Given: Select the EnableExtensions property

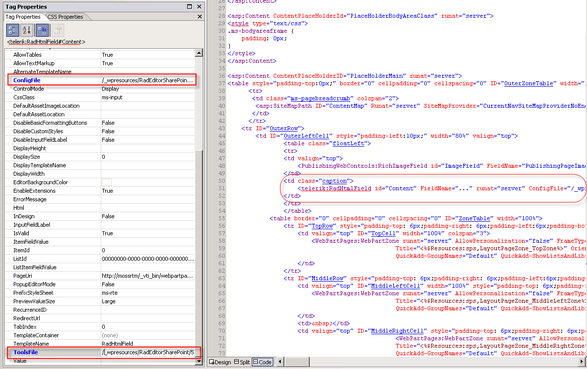Looking at the screenshot, I should coord(34,191).
